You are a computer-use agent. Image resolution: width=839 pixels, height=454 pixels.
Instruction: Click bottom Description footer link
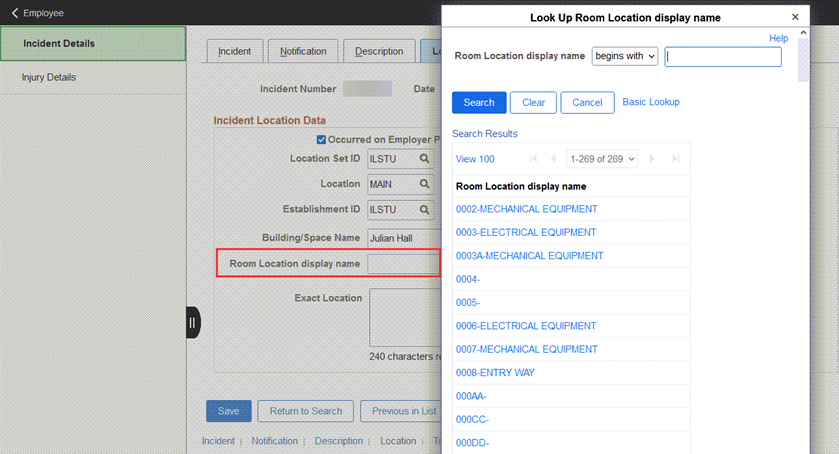click(339, 441)
